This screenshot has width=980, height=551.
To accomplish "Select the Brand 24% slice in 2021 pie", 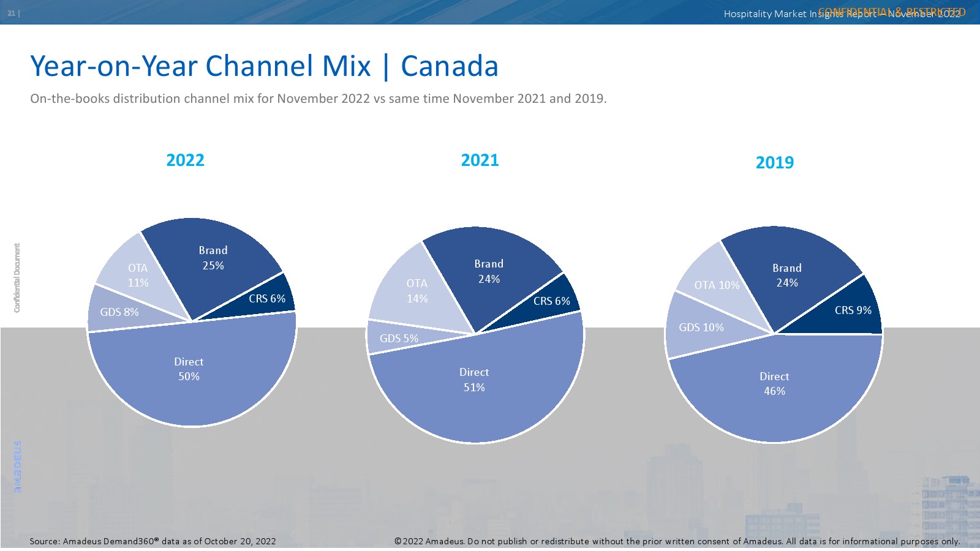I will (489, 271).
